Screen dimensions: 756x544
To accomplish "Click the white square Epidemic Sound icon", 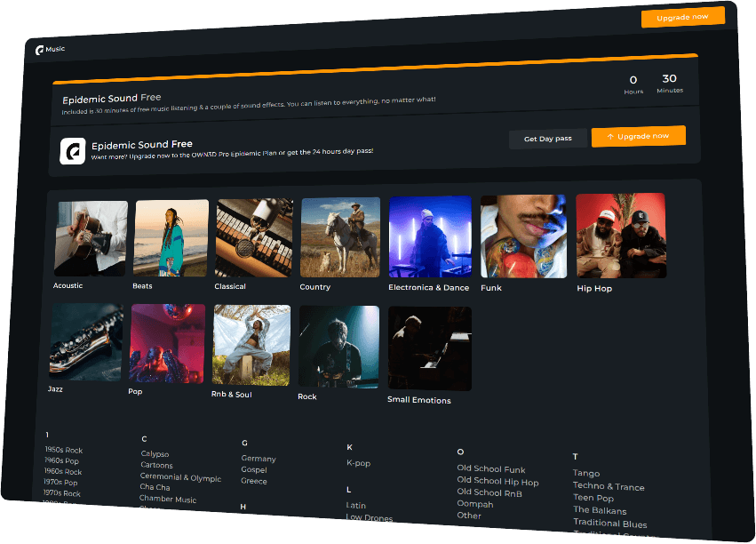I will click(x=73, y=151).
